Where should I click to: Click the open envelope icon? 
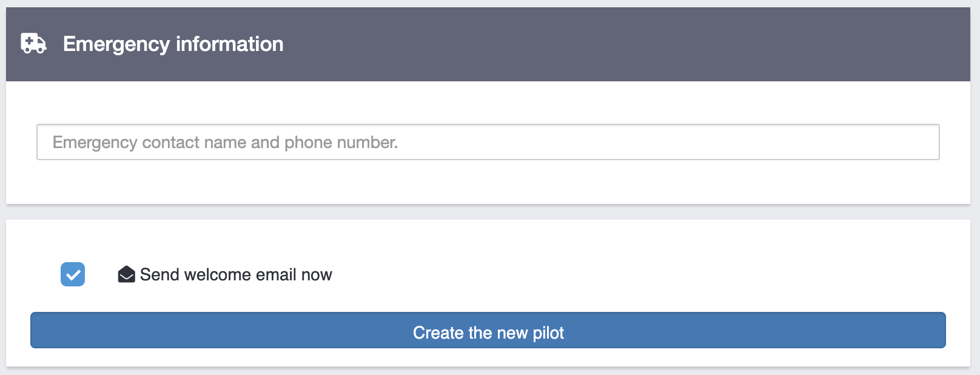(x=126, y=275)
